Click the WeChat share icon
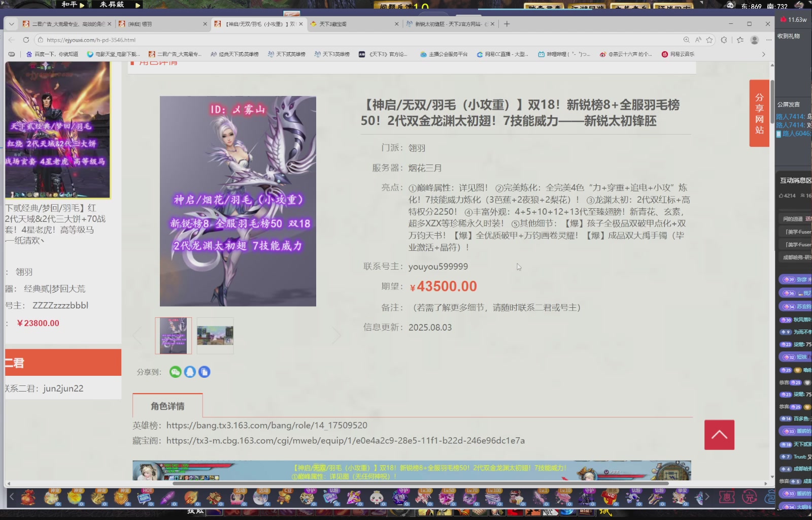This screenshot has width=812, height=520. (x=175, y=372)
